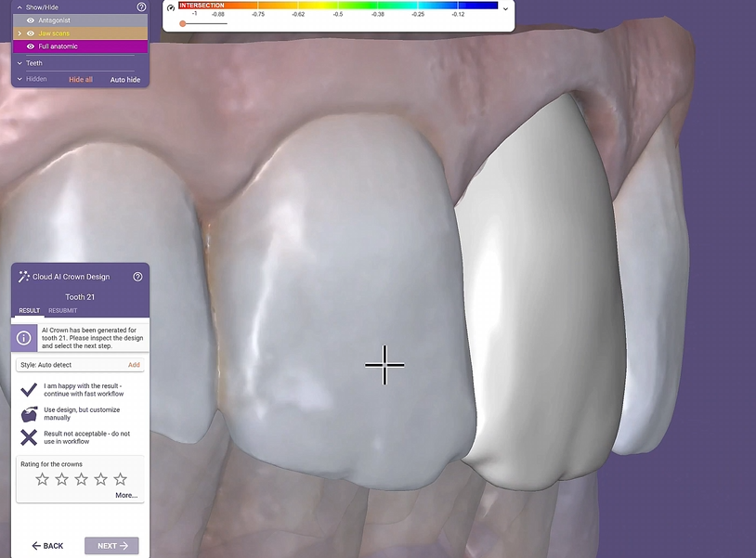Rate the crowns two stars

pos(61,479)
